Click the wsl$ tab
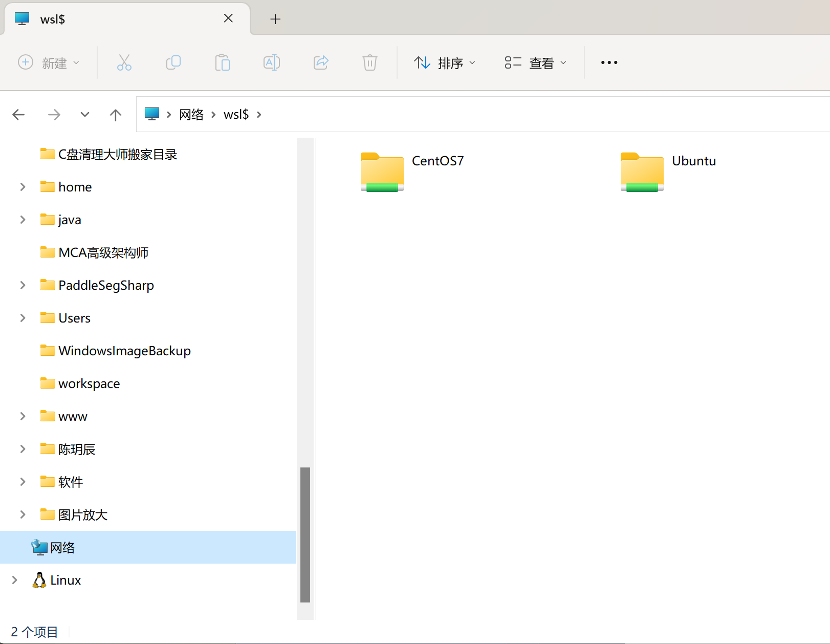 126,19
